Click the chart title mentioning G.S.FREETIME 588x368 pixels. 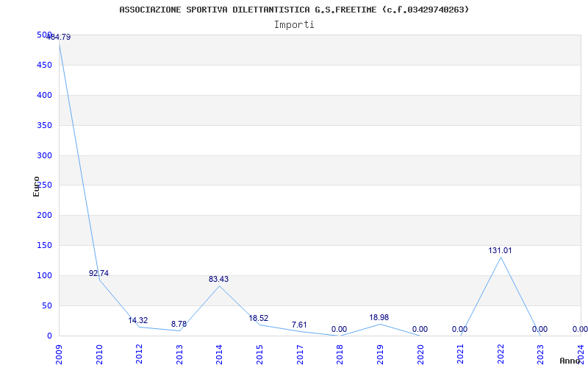point(294,10)
